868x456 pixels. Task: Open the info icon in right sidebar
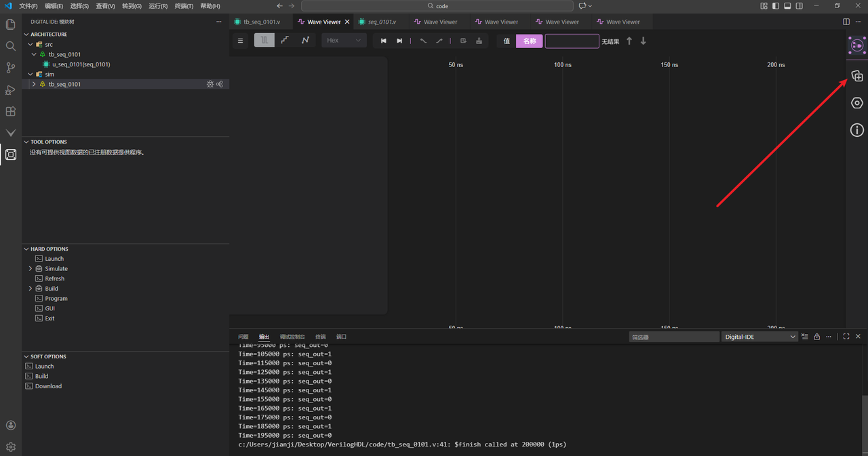click(x=856, y=130)
